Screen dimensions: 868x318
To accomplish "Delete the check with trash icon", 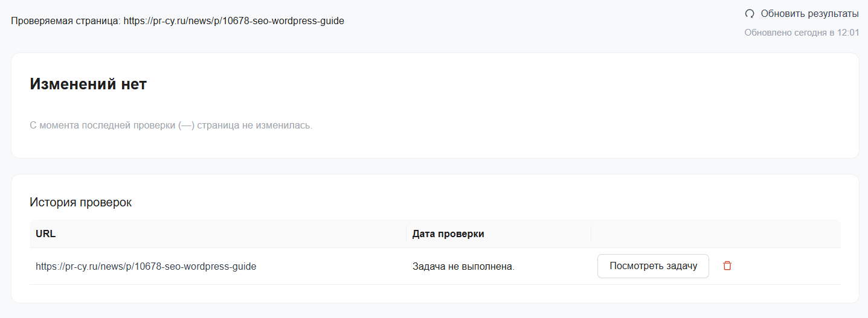I will 727,266.
